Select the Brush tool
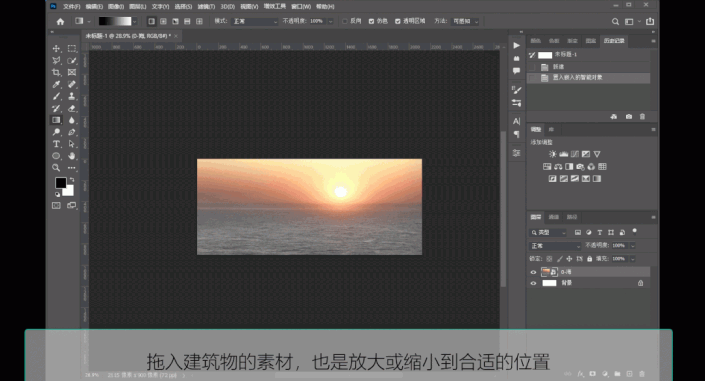This screenshot has width=705, height=381. 56,96
